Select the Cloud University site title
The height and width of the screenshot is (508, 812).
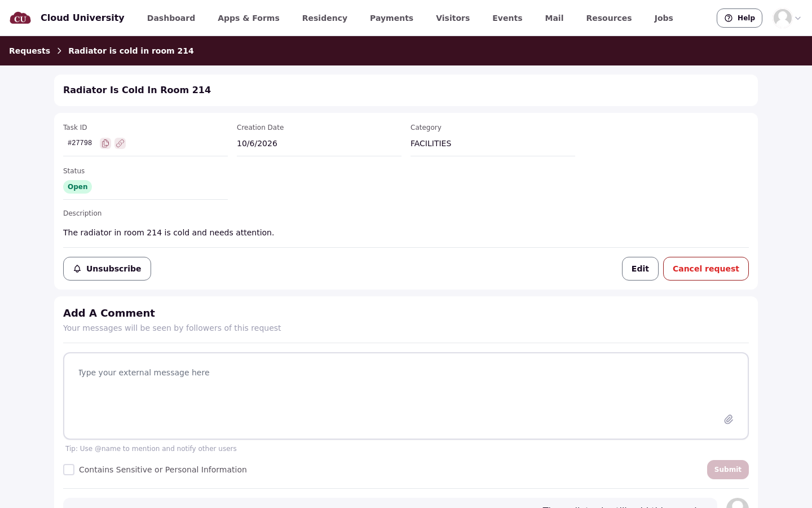click(x=82, y=17)
